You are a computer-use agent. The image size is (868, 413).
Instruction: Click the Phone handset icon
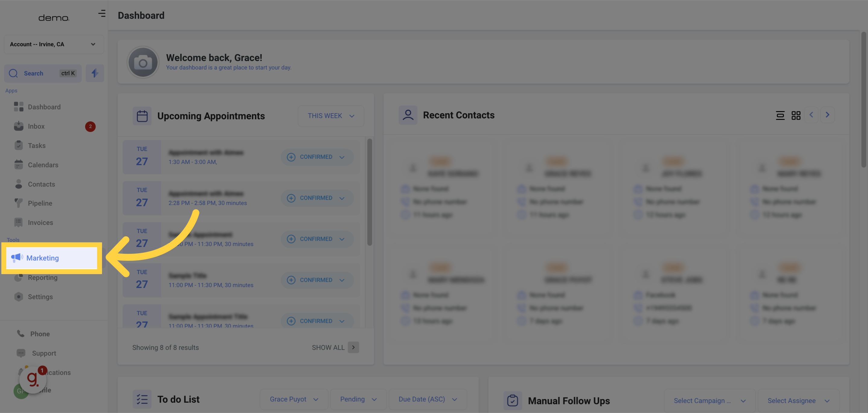(x=21, y=334)
